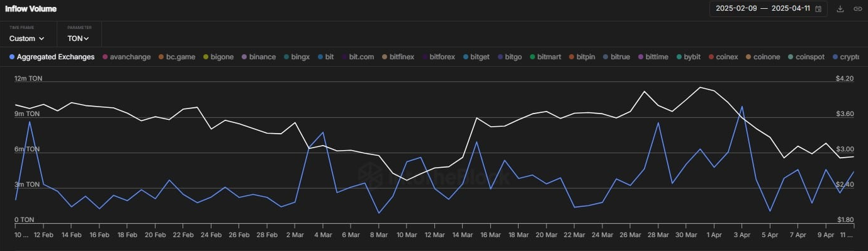Select the bingx legend item
Viewport: 868px width, 251px height.
[296, 57]
